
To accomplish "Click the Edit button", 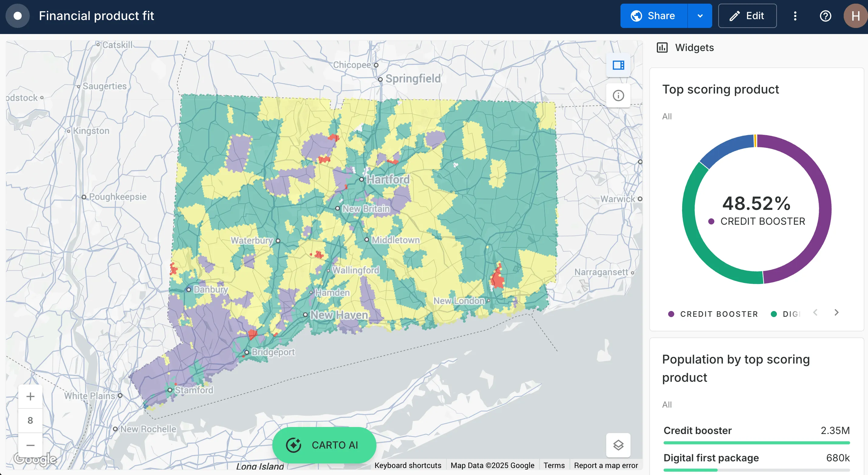I will 747,16.
